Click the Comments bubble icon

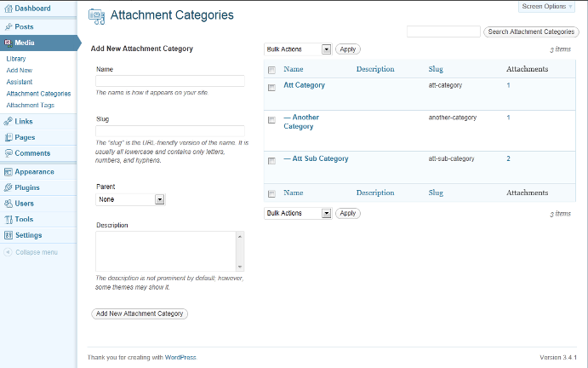tap(8, 153)
